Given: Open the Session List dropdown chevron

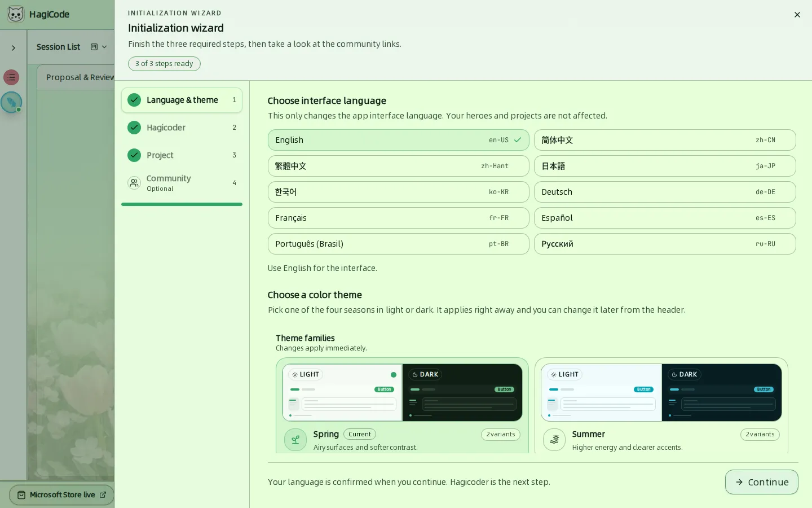Looking at the screenshot, I should [x=104, y=47].
